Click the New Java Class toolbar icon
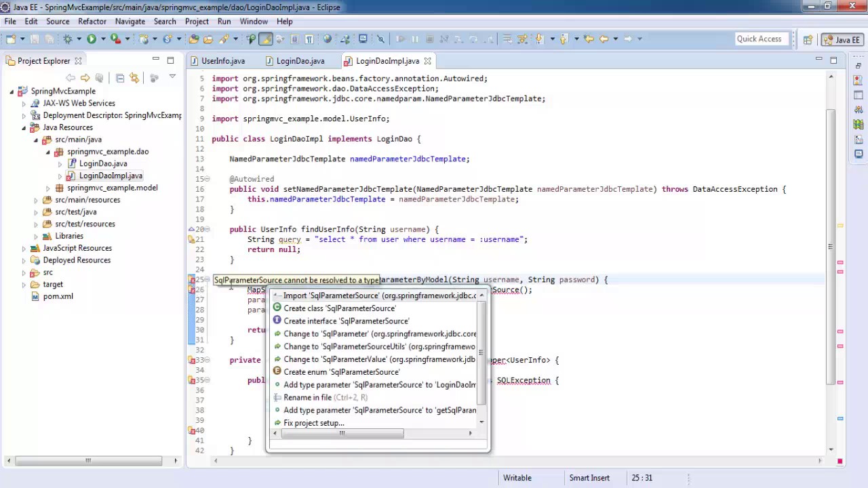The image size is (868, 488). pos(167,39)
